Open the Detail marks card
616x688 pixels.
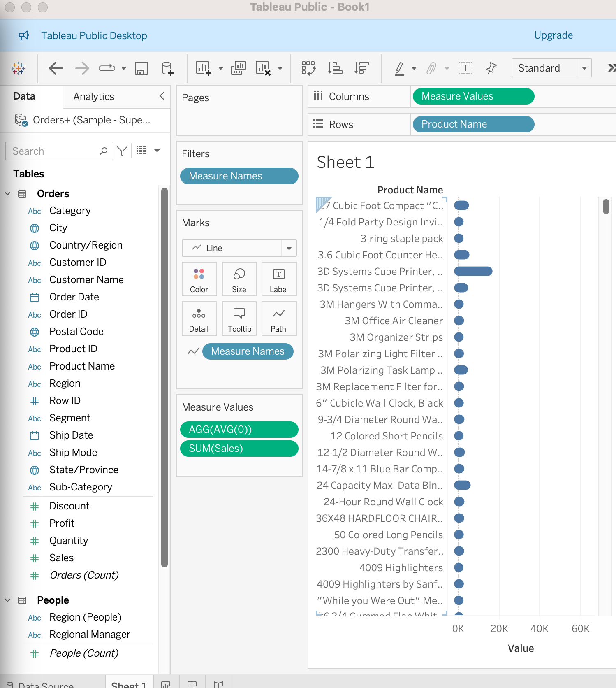tap(199, 318)
